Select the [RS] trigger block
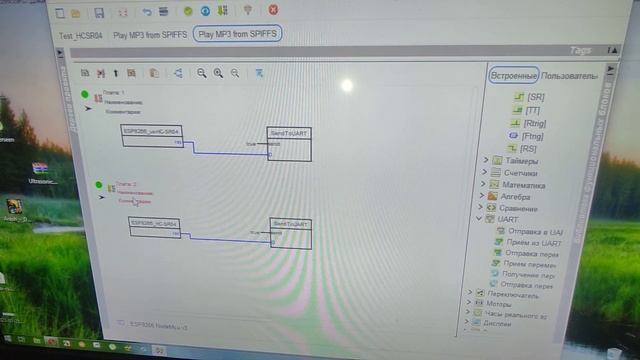 point(522,149)
